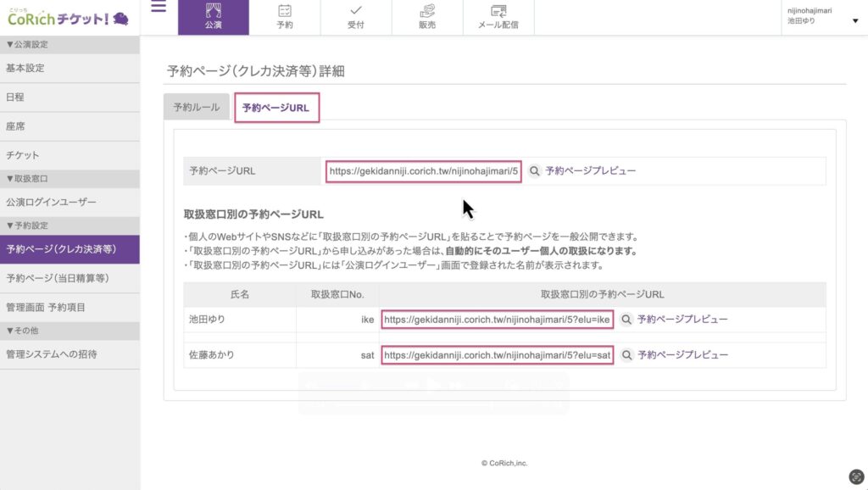
Task: Open 公演ログインユーザー in the sidebar
Action: pyautogui.click(x=51, y=202)
